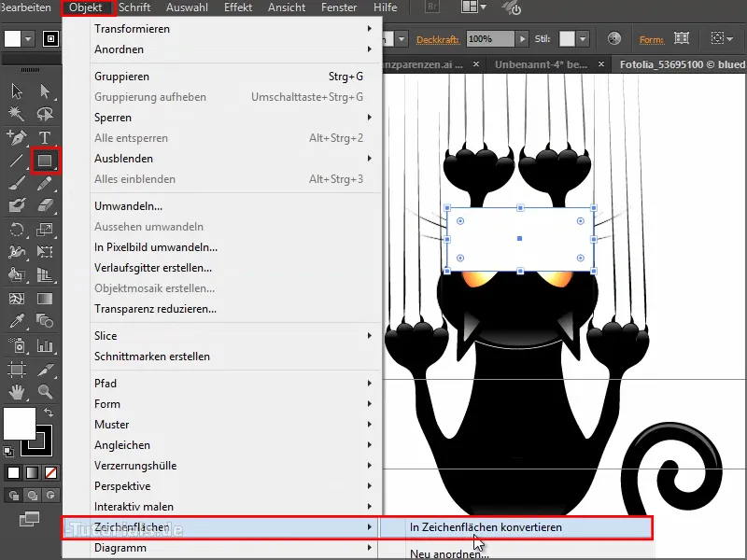Select the Column Graph tool
Viewport: 747px width, 560px height.
[45, 345]
